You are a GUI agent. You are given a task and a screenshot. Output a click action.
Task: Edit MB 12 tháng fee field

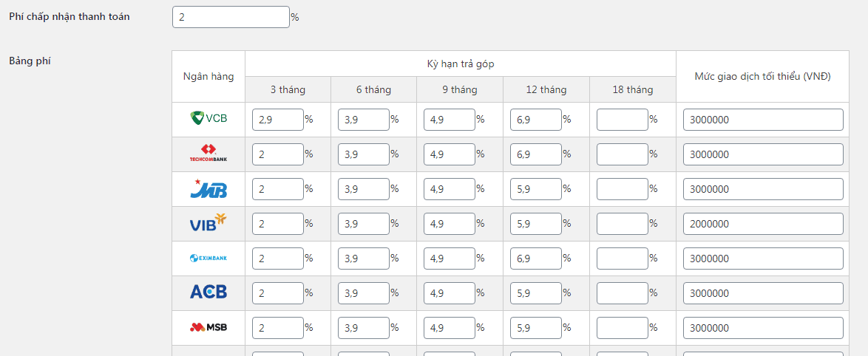(x=536, y=189)
